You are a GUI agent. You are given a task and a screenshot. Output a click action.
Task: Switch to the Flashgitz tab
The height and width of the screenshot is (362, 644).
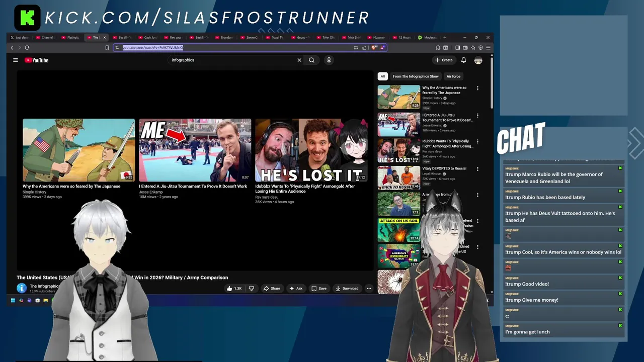tap(71, 37)
